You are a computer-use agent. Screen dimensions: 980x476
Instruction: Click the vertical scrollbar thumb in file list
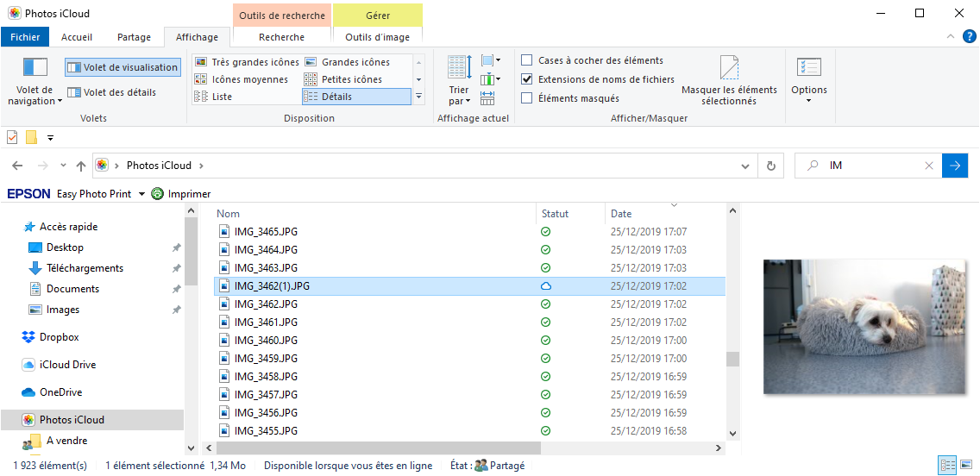[x=732, y=359]
